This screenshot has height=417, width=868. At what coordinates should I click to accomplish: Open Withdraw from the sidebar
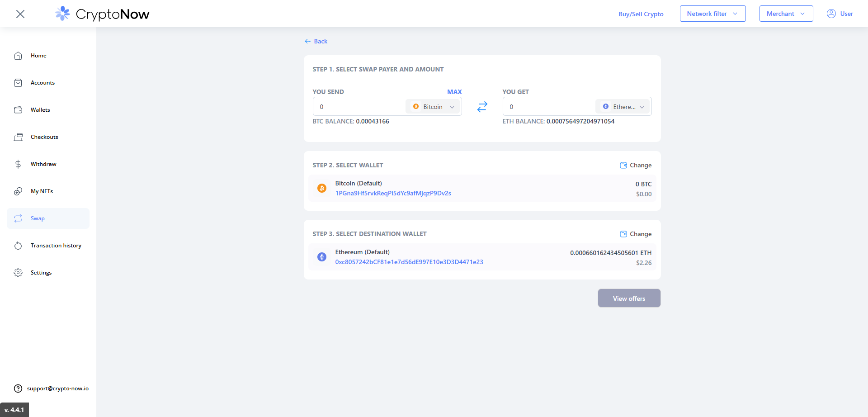48,164
